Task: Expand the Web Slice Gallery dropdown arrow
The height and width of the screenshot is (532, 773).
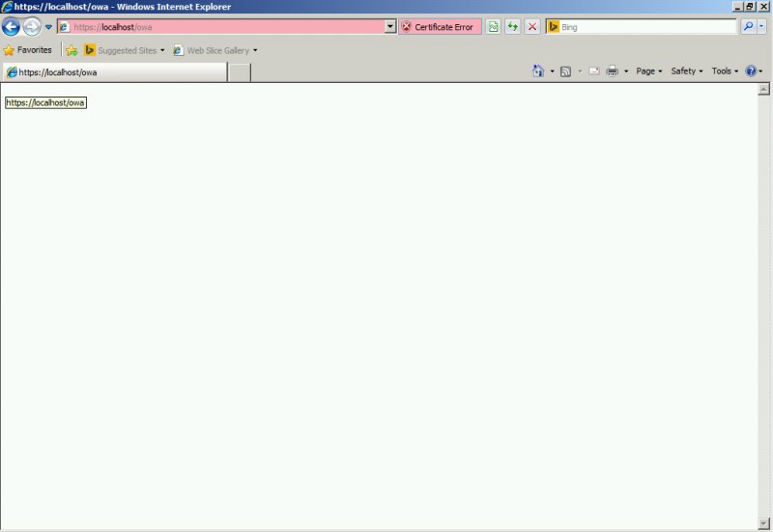Action: (x=255, y=50)
